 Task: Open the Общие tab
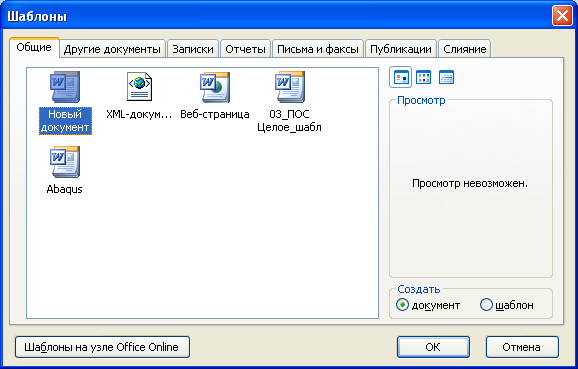tap(34, 48)
